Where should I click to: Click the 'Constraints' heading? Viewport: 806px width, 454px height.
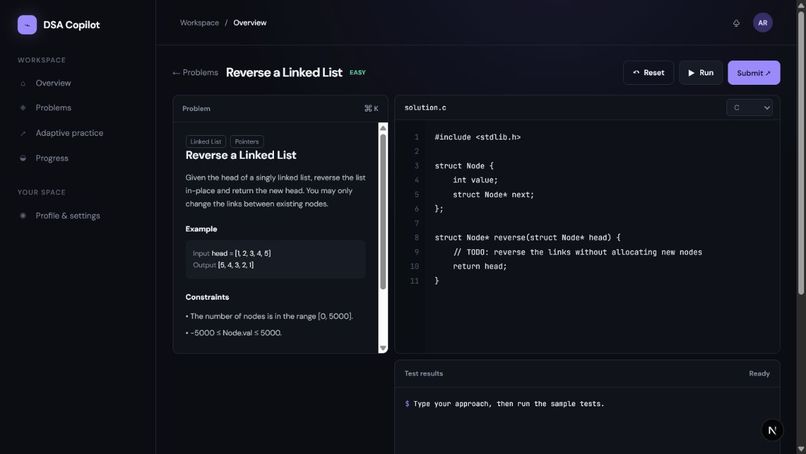click(207, 297)
